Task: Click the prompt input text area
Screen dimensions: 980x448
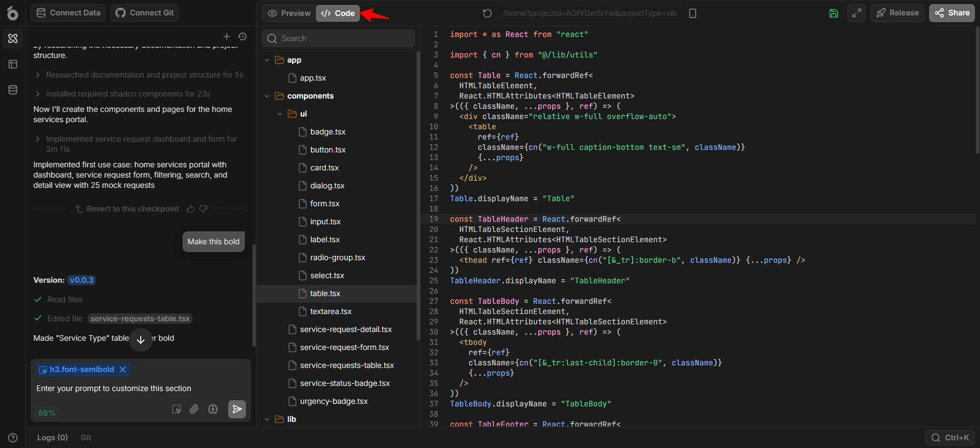Action: (141, 388)
